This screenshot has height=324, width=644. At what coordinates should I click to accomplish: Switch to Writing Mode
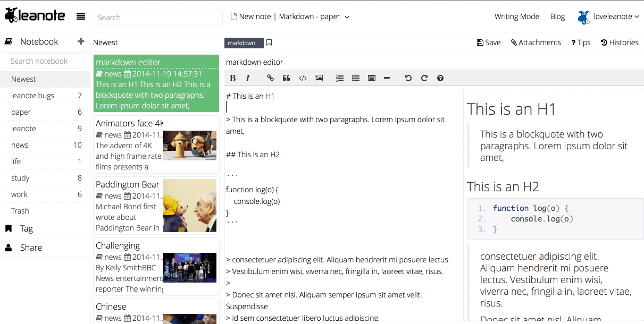pyautogui.click(x=516, y=16)
